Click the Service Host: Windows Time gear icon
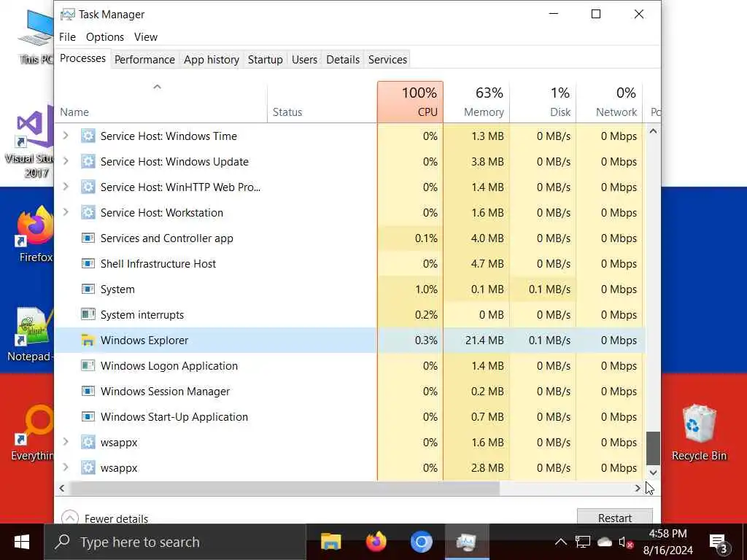Screen dimensions: 747x560 point(88,136)
